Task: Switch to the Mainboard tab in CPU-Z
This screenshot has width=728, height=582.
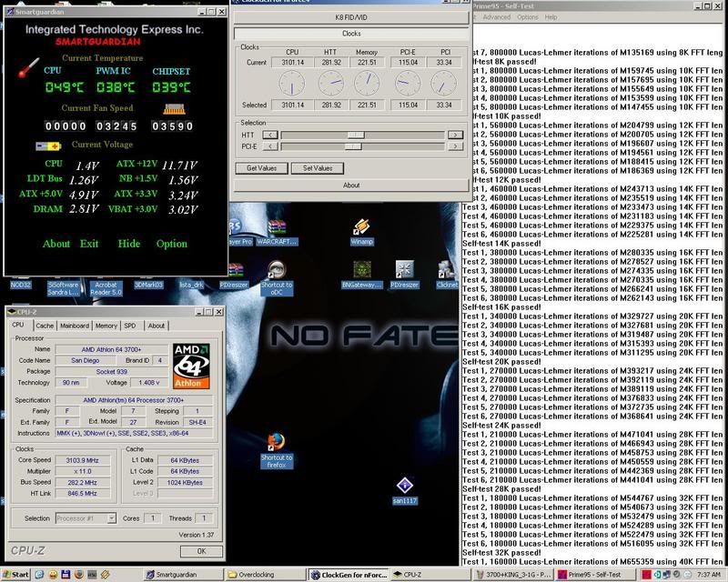Action: point(75,326)
